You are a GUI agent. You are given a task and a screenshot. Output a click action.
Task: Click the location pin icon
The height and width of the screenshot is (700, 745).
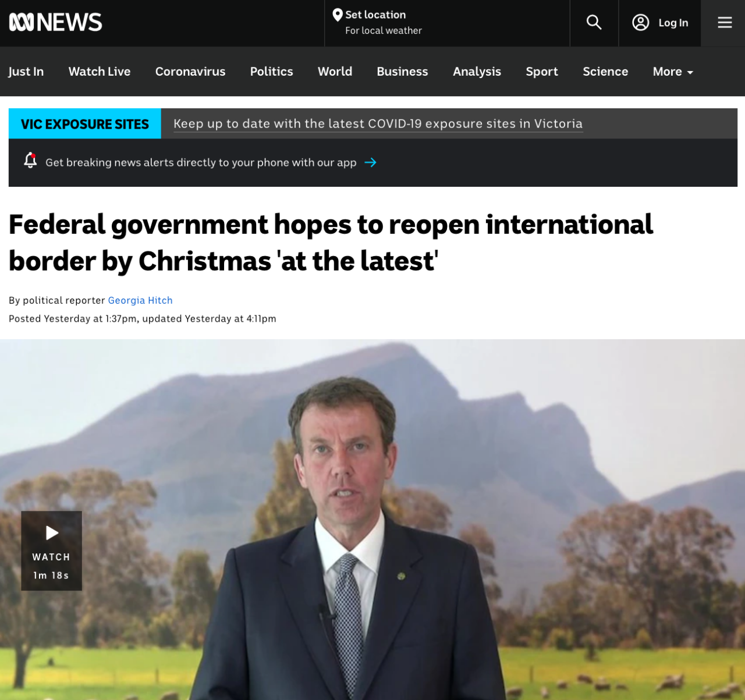337,15
